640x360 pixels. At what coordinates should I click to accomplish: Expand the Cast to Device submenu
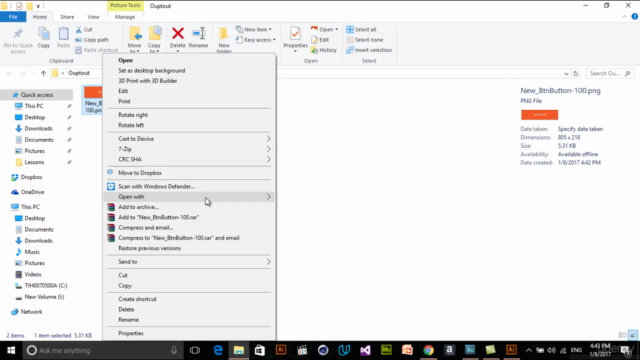(x=268, y=139)
